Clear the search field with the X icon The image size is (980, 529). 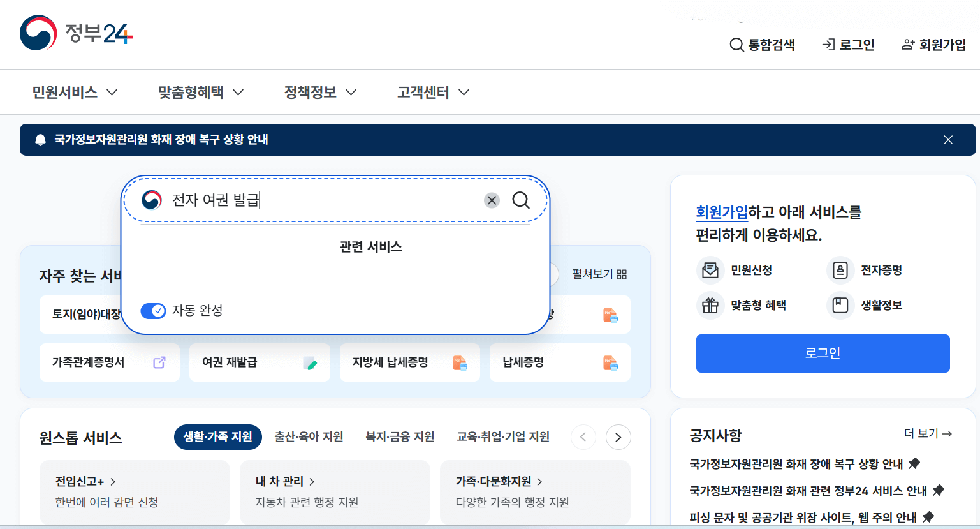(491, 200)
